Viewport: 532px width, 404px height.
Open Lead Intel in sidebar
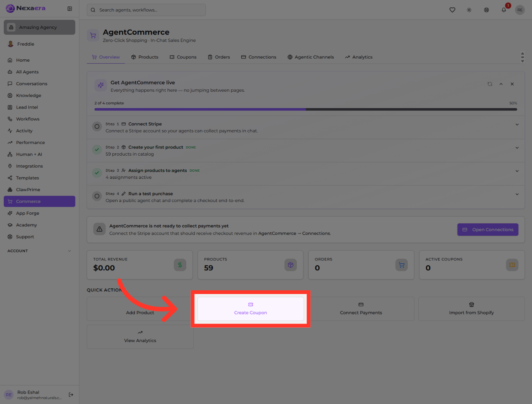[x=39, y=107]
